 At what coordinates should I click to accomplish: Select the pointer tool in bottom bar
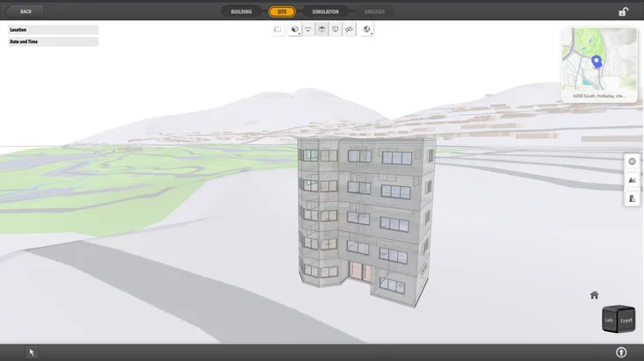(32, 352)
